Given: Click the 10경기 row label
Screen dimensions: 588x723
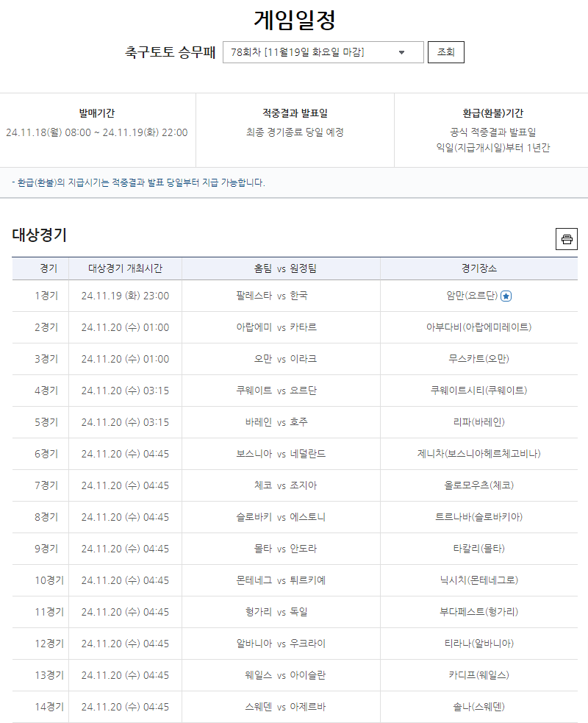Looking at the screenshot, I should pos(49,580).
